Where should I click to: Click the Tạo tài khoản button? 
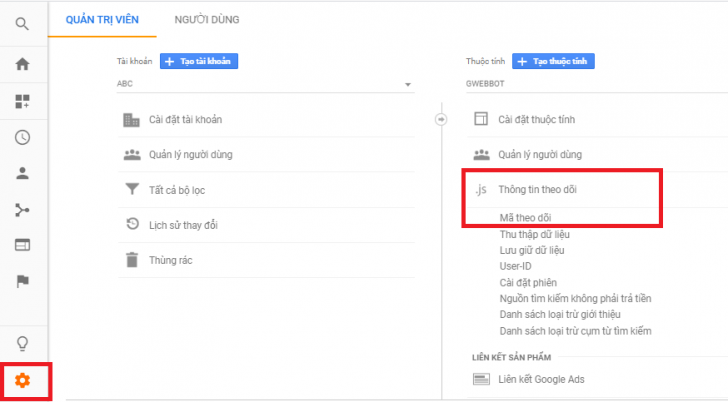tap(199, 61)
